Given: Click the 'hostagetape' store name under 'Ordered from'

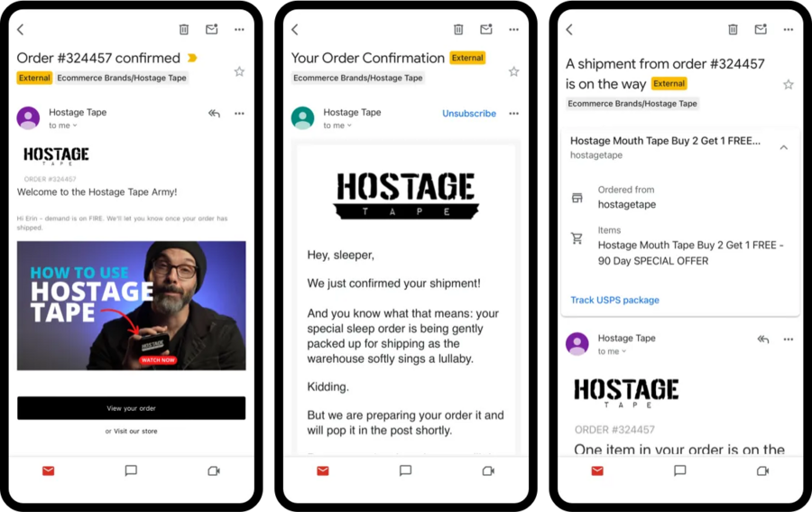Looking at the screenshot, I should (x=627, y=205).
